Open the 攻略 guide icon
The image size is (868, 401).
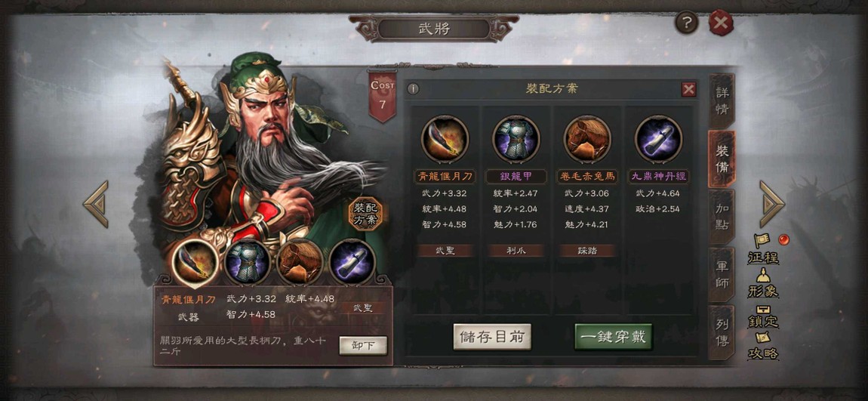763,346
